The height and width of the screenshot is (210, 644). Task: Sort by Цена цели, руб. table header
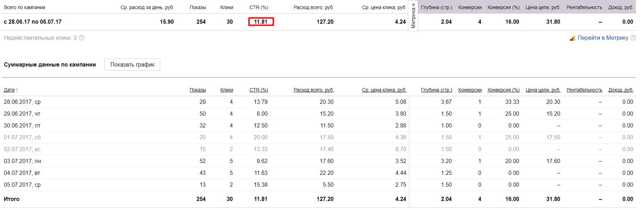(543, 90)
